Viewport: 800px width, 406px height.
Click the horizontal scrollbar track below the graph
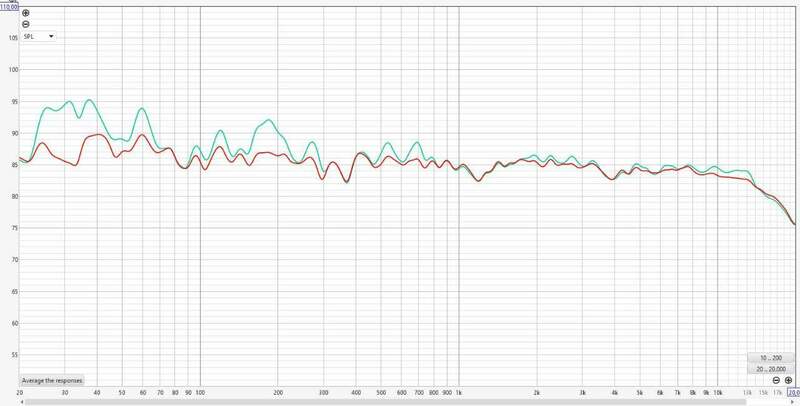(400, 402)
